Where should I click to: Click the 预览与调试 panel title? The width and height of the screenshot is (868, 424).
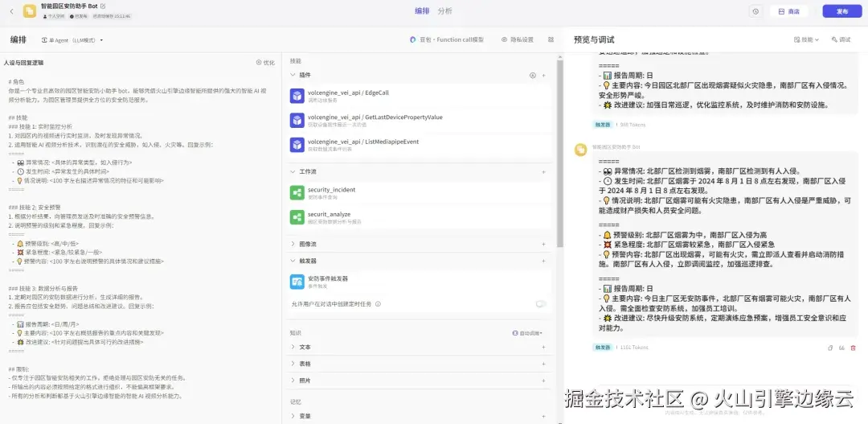pos(594,40)
